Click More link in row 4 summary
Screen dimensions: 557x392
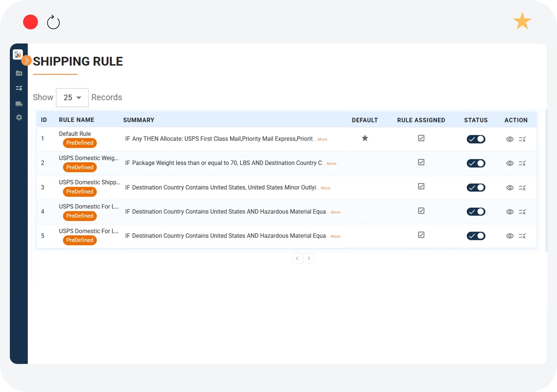335,212
